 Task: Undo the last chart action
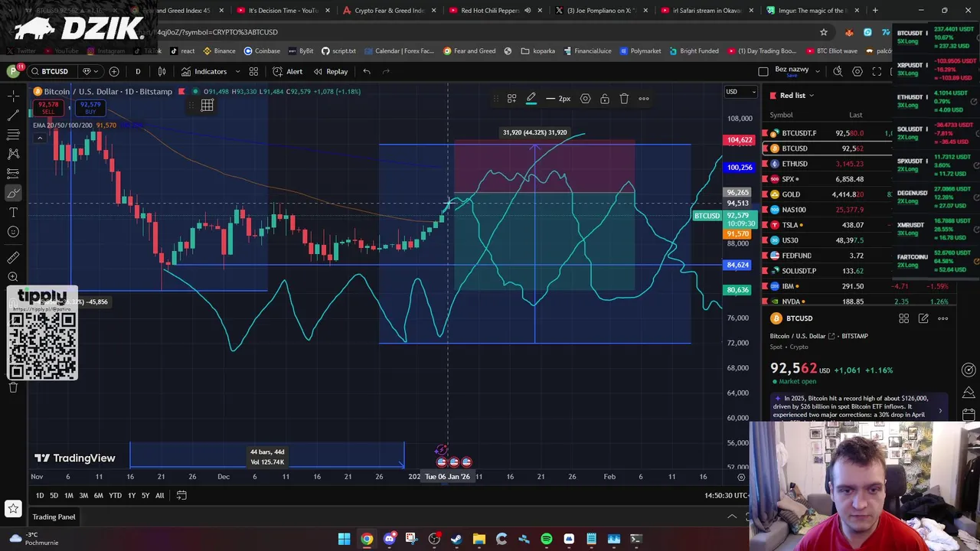pos(367,71)
